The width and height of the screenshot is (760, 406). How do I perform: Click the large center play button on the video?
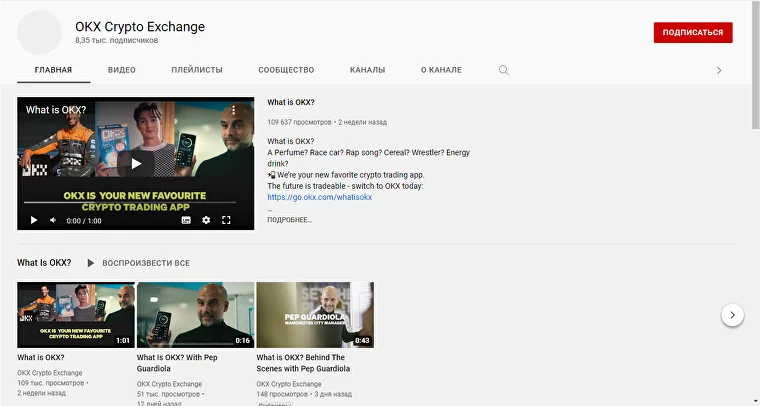pyautogui.click(x=136, y=163)
